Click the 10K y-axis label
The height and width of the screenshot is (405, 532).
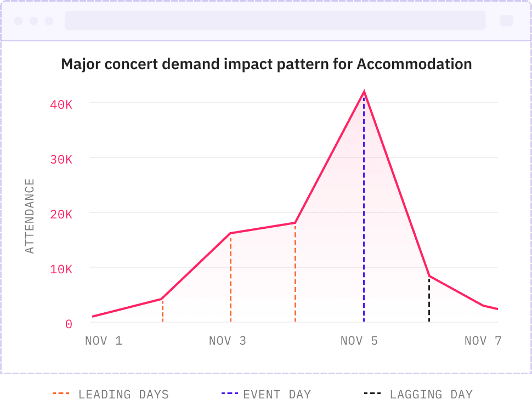[61, 269]
